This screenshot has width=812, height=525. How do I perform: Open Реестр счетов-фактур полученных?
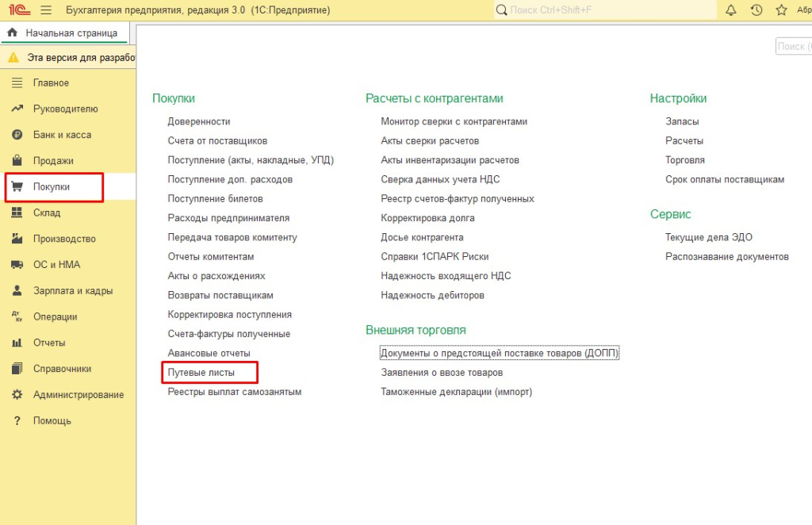click(458, 199)
